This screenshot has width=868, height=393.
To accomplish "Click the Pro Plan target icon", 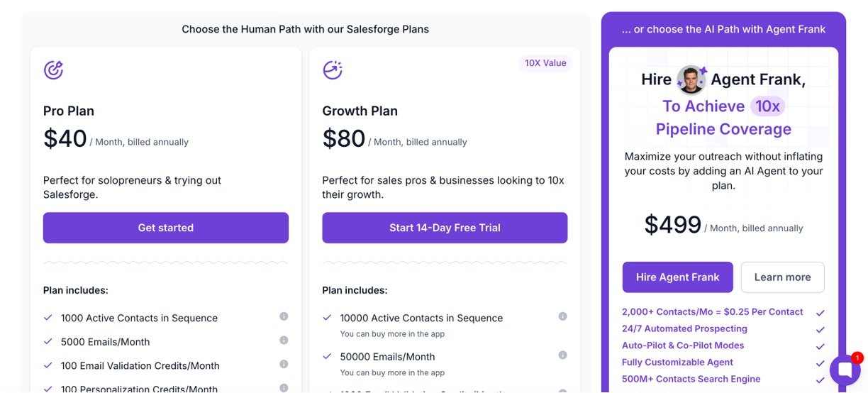I will tap(53, 70).
